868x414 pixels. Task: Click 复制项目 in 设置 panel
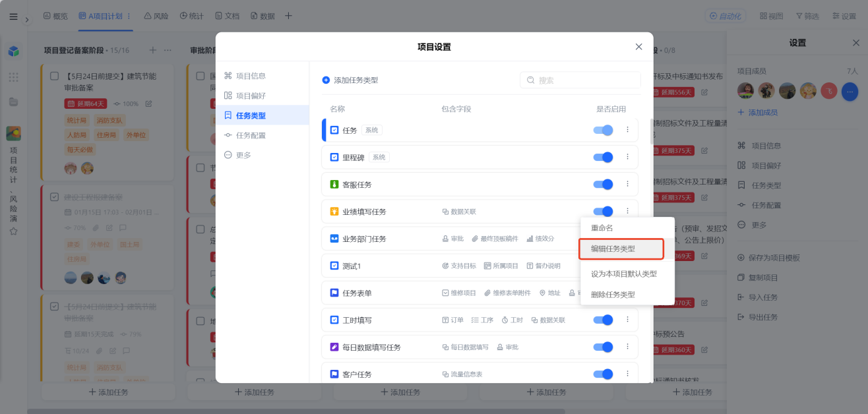click(x=757, y=278)
